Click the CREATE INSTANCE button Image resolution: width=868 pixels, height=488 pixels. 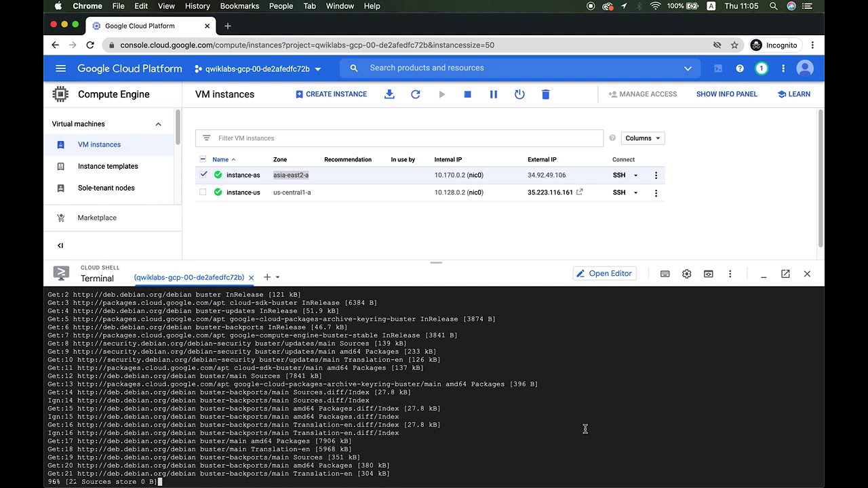click(x=331, y=94)
